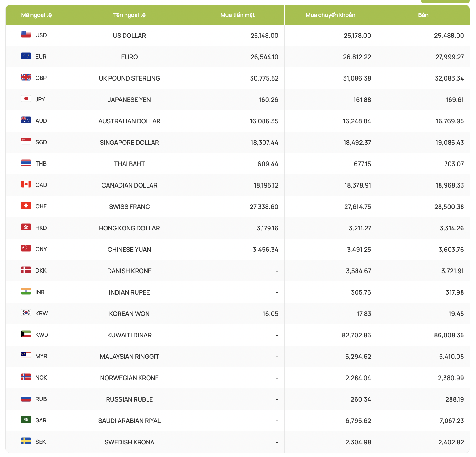The height and width of the screenshot is (457, 476).
Task: Click SGD sell rate 19,085.43
Action: click(450, 143)
